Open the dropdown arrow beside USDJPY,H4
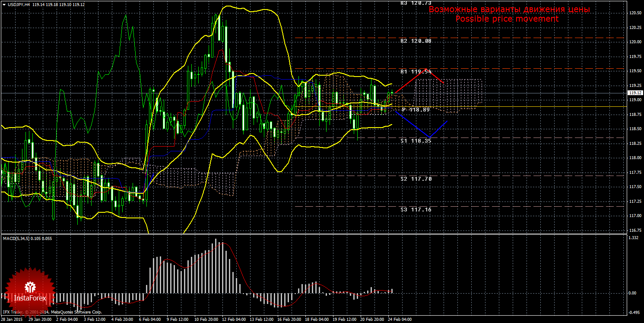The height and width of the screenshot is (323, 644). 4,4
